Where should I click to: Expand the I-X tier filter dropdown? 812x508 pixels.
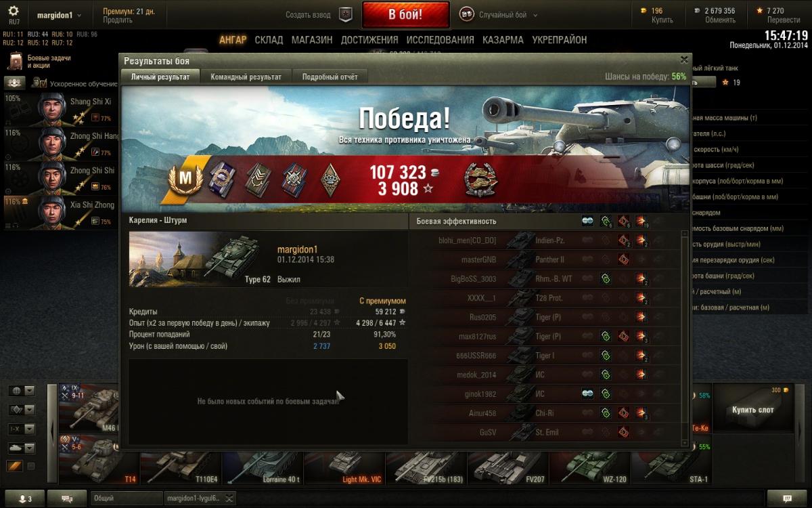[29, 429]
